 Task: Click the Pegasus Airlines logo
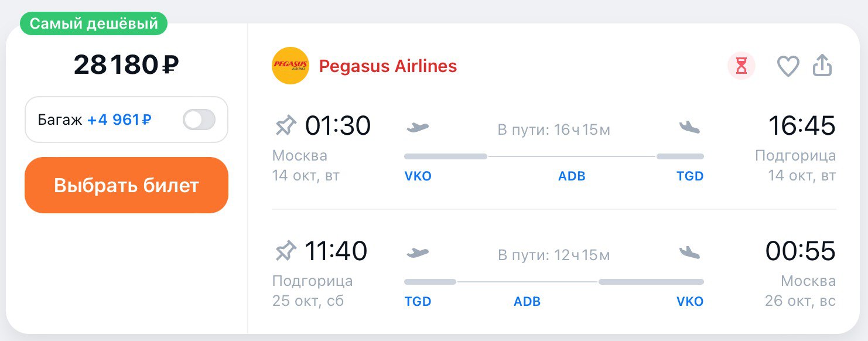[291, 66]
